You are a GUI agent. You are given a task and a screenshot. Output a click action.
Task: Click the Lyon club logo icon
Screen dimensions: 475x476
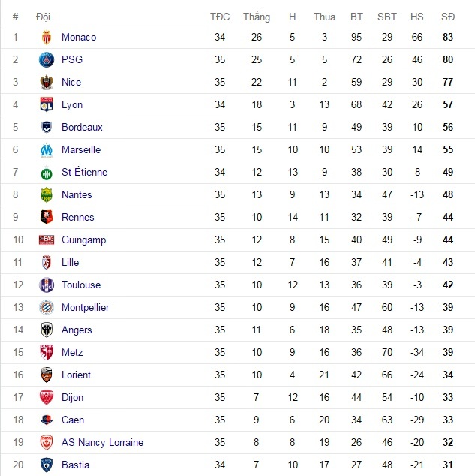click(x=47, y=104)
